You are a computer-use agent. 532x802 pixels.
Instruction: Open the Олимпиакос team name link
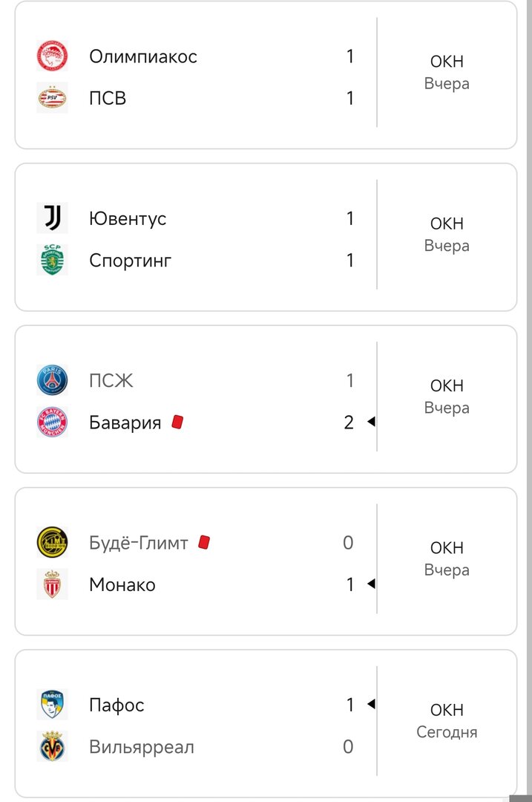pos(143,56)
